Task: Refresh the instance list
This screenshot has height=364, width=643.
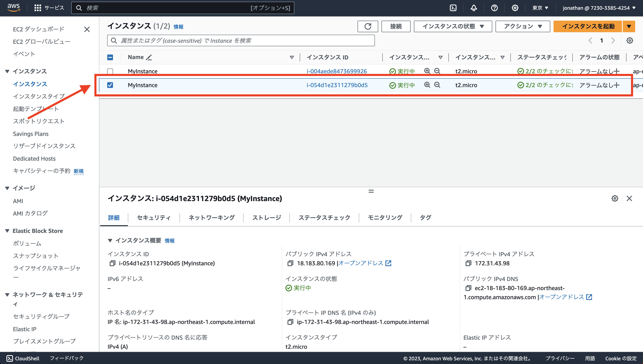Action: click(367, 26)
